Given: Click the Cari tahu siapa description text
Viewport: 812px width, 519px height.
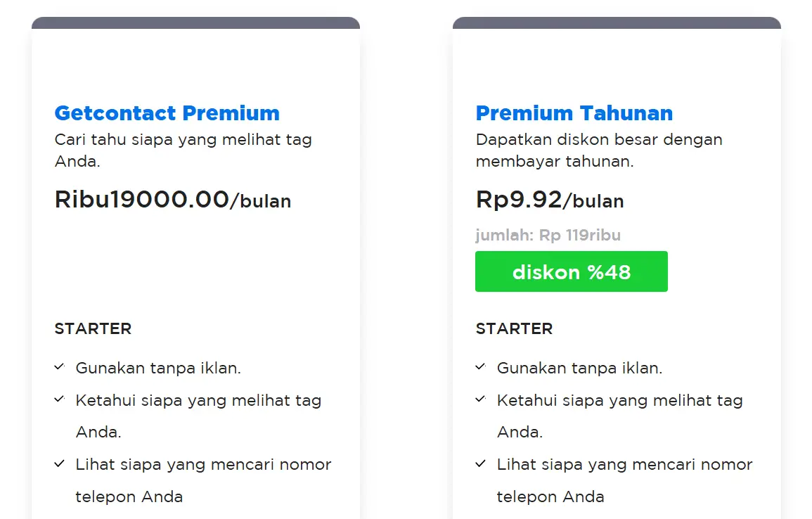Looking at the screenshot, I should pyautogui.click(x=183, y=150).
